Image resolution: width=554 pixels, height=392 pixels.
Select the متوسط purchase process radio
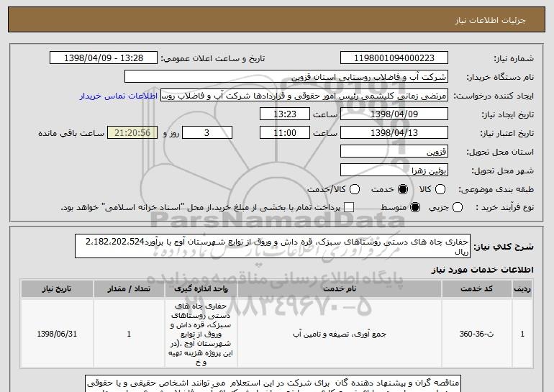click(x=415, y=207)
